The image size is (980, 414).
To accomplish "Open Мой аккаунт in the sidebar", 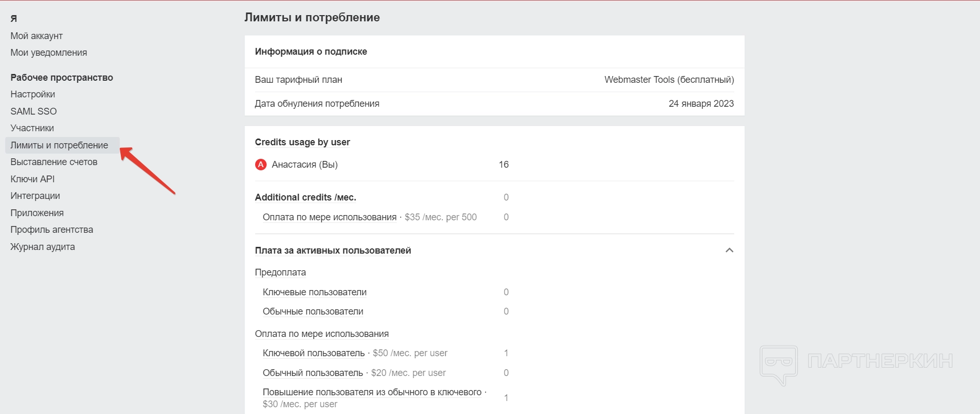I will pyautogui.click(x=36, y=36).
